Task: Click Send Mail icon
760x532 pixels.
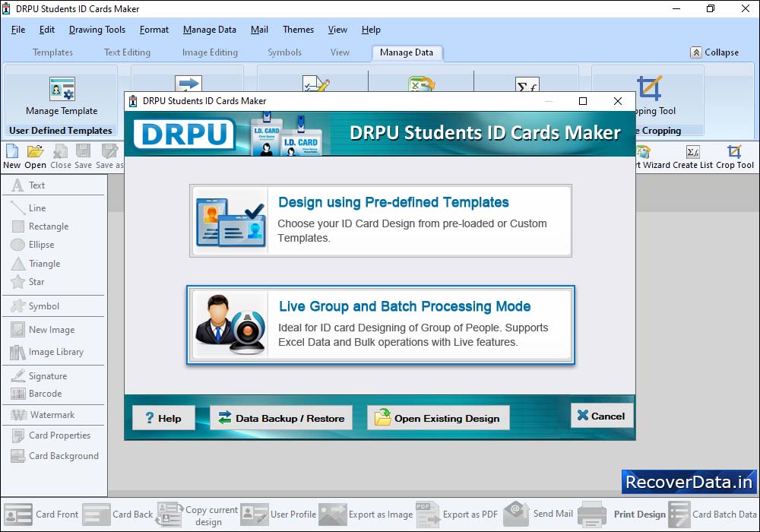Action: pos(516,514)
